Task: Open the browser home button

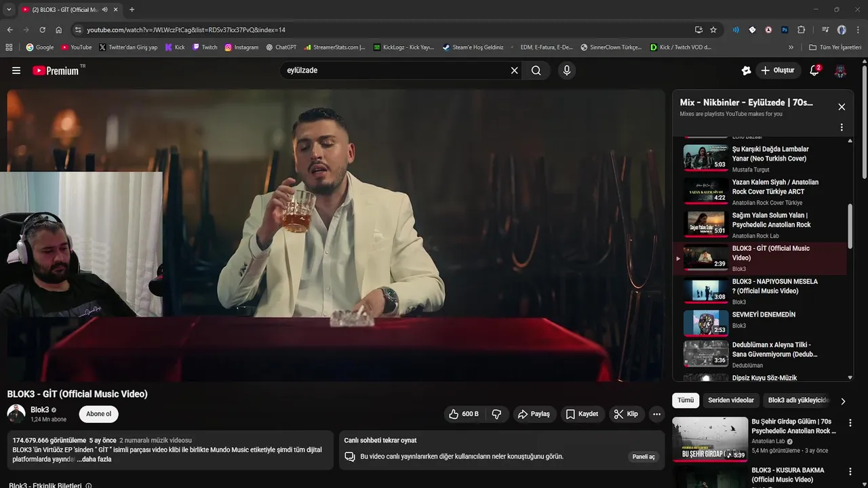Action: point(58,30)
